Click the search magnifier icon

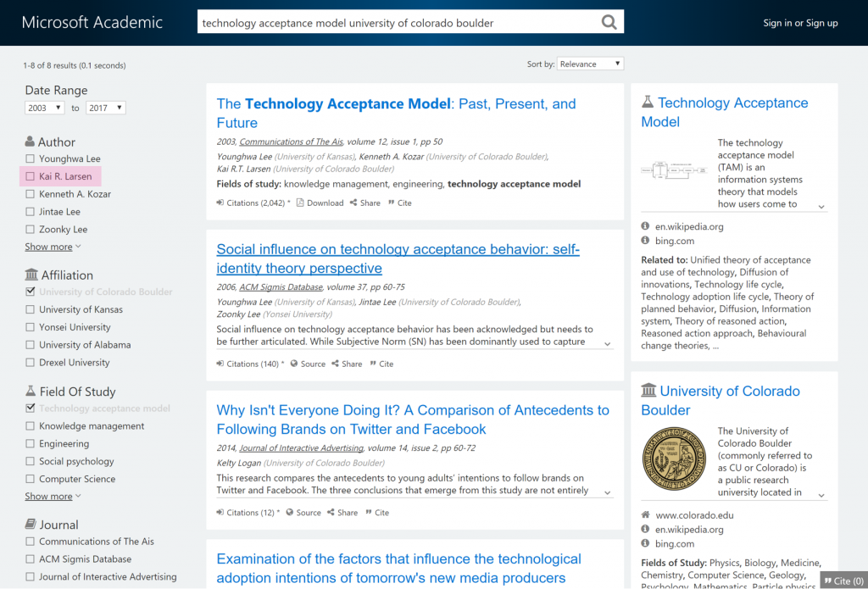click(609, 21)
